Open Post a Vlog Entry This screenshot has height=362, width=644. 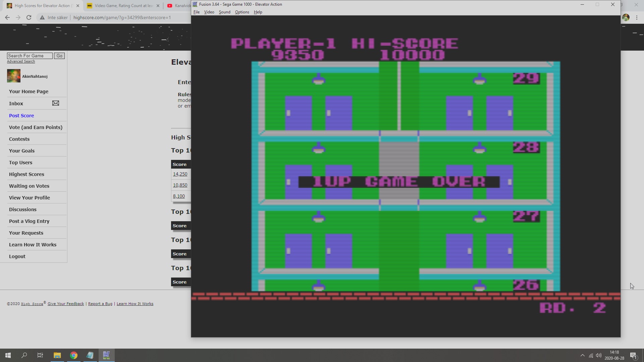click(x=29, y=221)
